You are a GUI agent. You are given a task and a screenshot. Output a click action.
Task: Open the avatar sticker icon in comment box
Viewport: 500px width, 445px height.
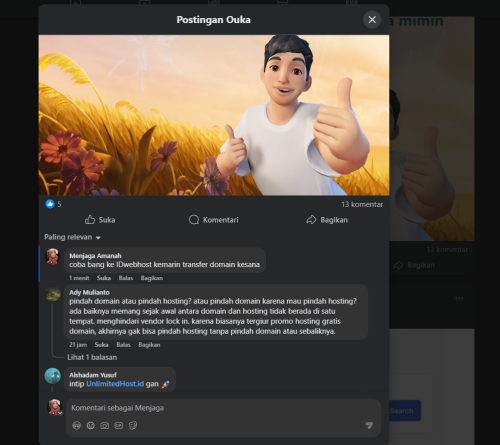(77, 426)
